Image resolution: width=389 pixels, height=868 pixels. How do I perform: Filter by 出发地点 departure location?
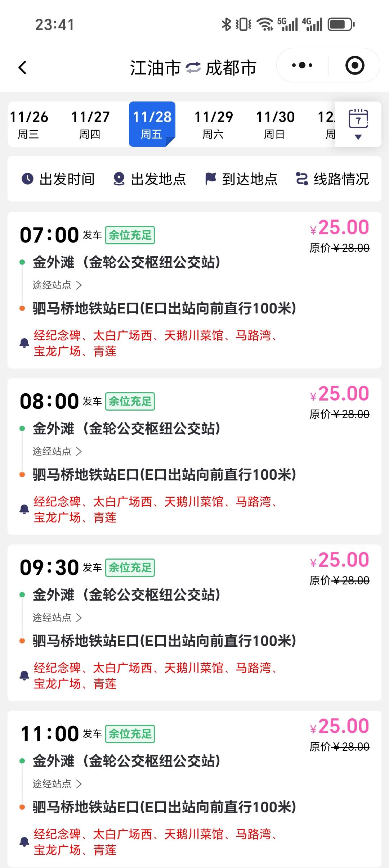tap(149, 179)
